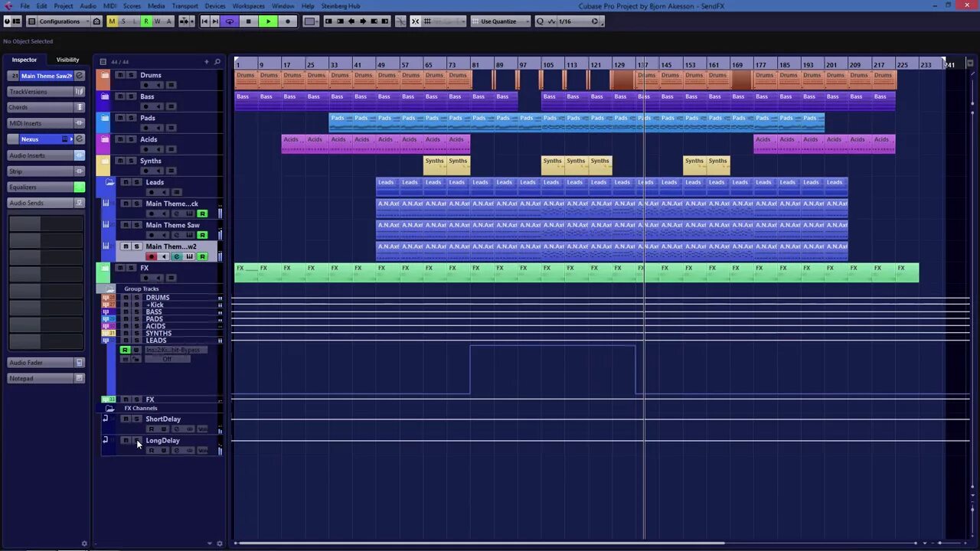Open the Project menu

(x=64, y=6)
